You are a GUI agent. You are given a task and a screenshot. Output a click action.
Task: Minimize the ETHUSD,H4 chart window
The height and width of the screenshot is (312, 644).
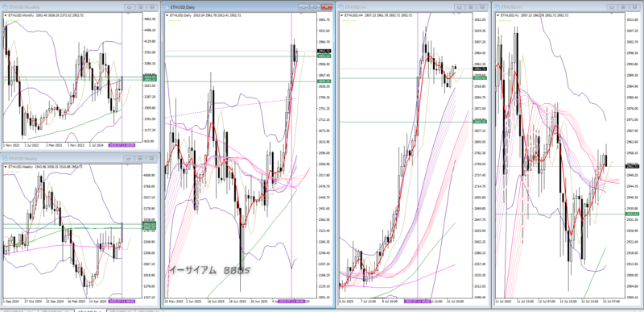click(460, 7)
